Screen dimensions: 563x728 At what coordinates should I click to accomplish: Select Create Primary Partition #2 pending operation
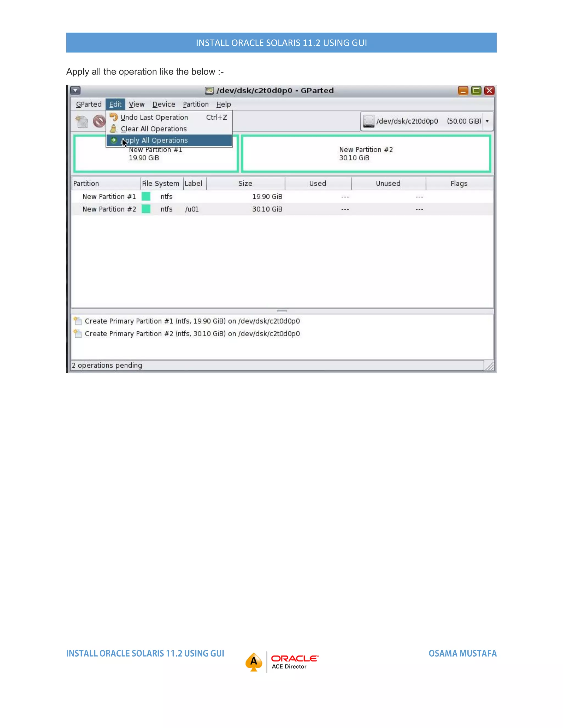click(x=192, y=334)
